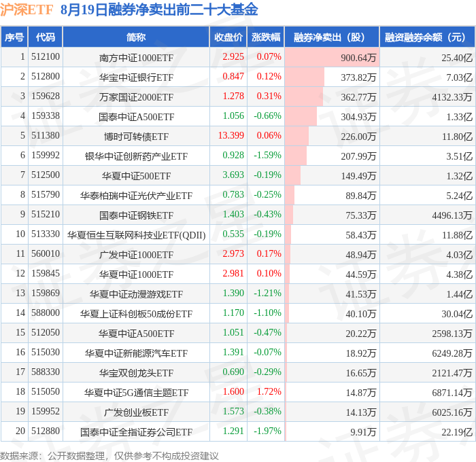Select code cell 588000
This screenshot has height=462, width=476.
(46, 313)
